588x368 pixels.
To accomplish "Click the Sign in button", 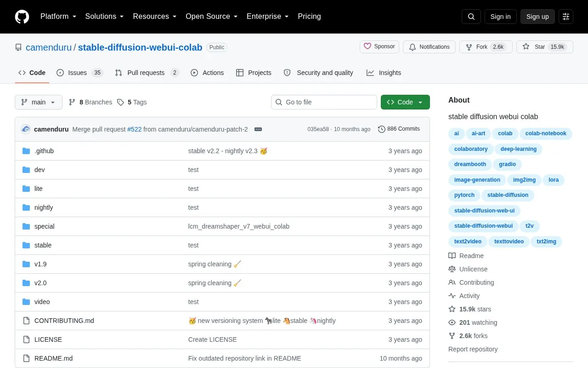I will [500, 17].
